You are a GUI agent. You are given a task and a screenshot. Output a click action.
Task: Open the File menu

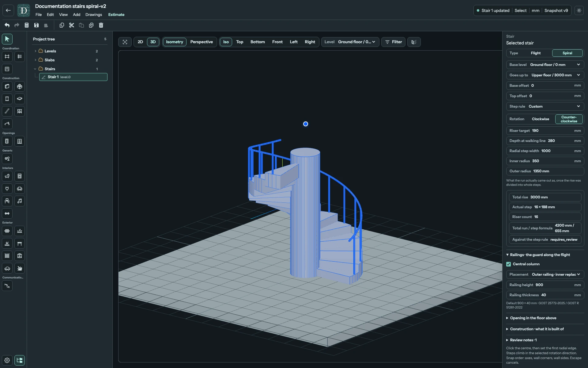(x=39, y=15)
